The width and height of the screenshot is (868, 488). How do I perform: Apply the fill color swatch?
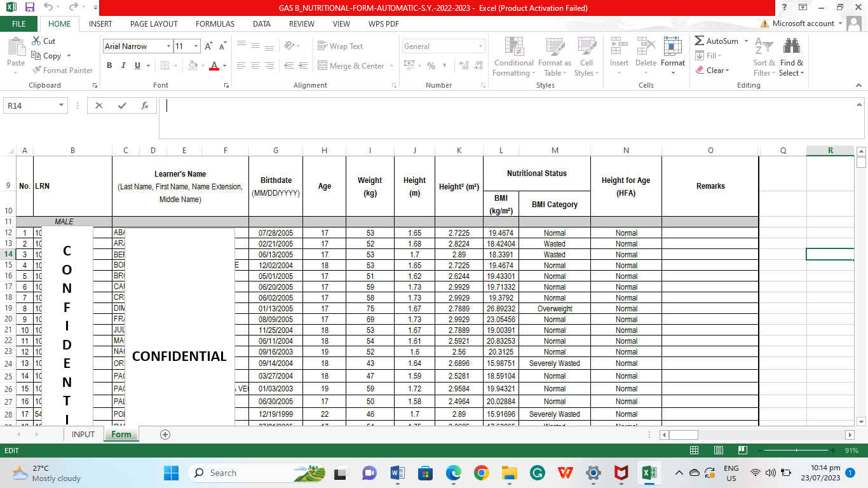click(193, 65)
